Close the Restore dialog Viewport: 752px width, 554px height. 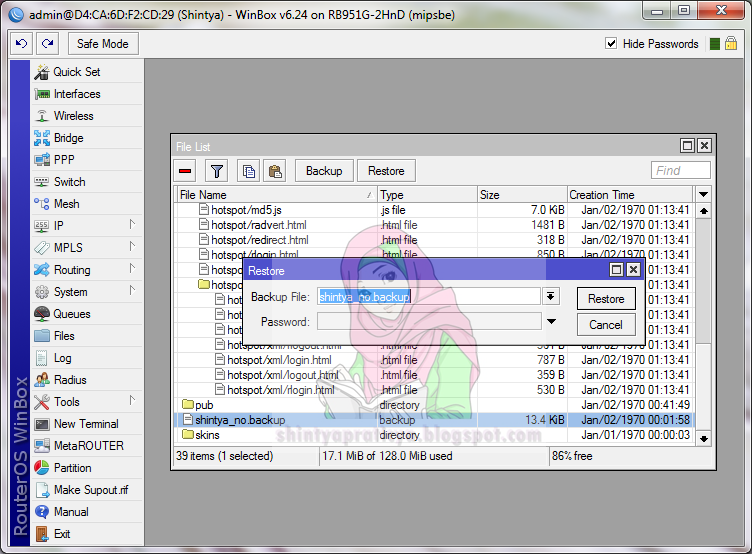click(633, 270)
